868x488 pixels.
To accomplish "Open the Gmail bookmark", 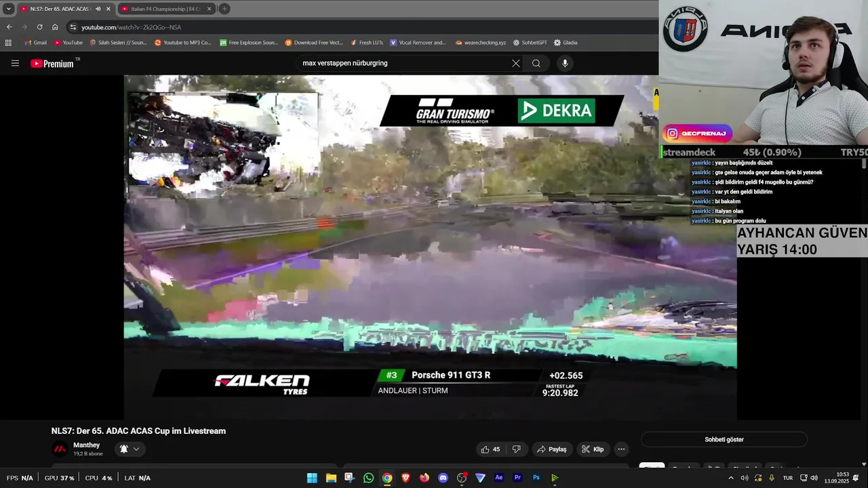I will pos(35,42).
